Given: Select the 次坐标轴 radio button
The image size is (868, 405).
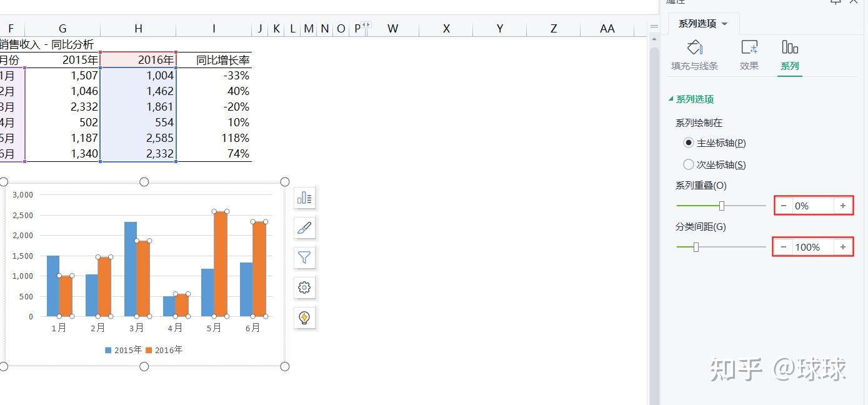Looking at the screenshot, I should (689, 164).
